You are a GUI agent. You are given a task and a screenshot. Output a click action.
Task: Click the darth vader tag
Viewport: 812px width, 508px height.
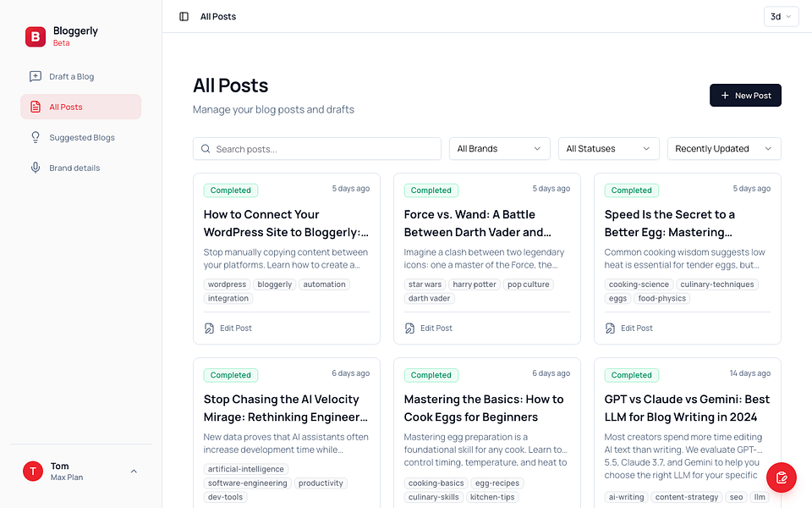(x=429, y=298)
